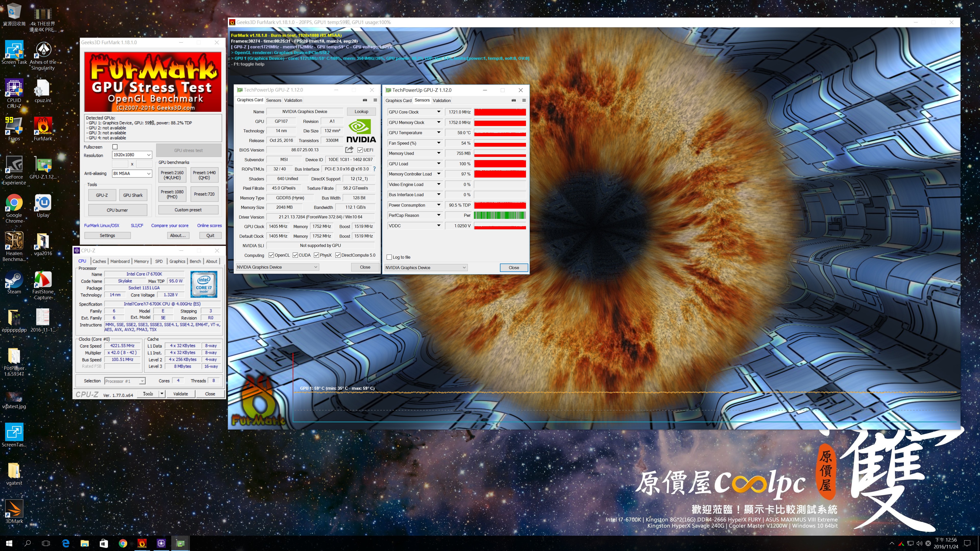Viewport: 980px width, 551px height.
Task: Click the GPU-Z screenshot camera icon in Sensors window
Action: (x=513, y=101)
